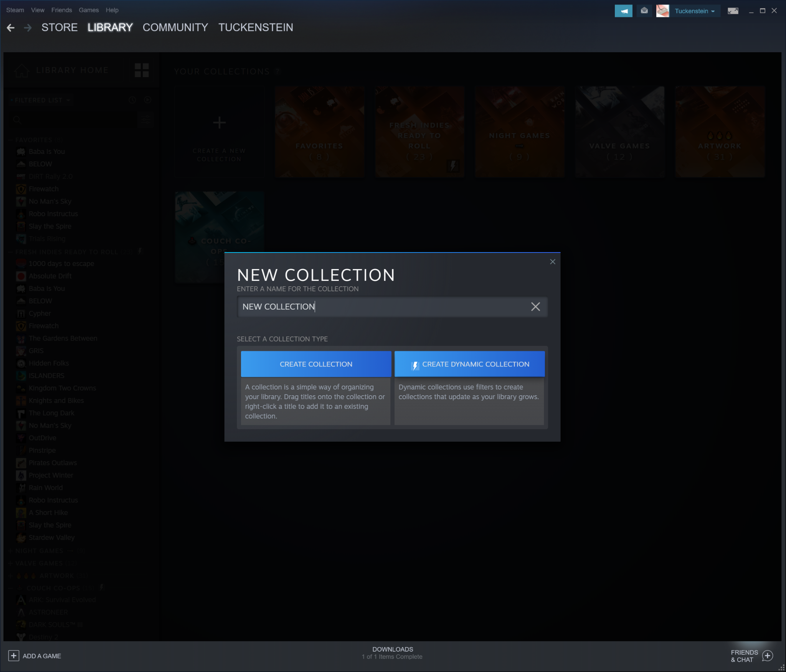This screenshot has height=672, width=786.
Task: Open the Filtered List dropdown
Action: point(40,100)
